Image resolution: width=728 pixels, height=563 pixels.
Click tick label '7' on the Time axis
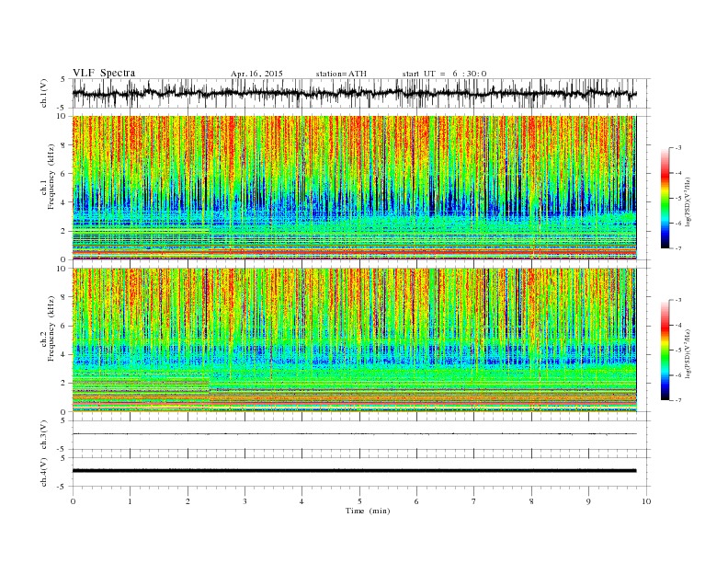[x=474, y=501]
